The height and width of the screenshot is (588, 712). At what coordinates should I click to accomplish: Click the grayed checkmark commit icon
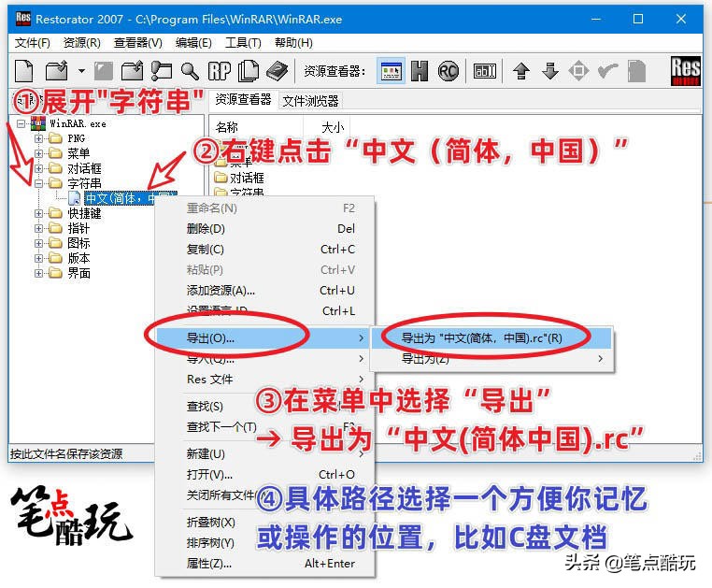click(607, 71)
